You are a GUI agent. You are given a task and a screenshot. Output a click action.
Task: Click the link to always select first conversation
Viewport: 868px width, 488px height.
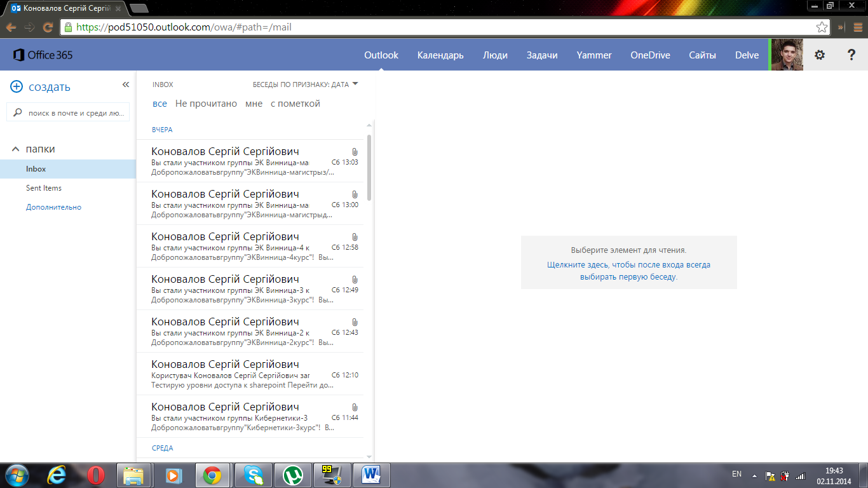point(628,271)
